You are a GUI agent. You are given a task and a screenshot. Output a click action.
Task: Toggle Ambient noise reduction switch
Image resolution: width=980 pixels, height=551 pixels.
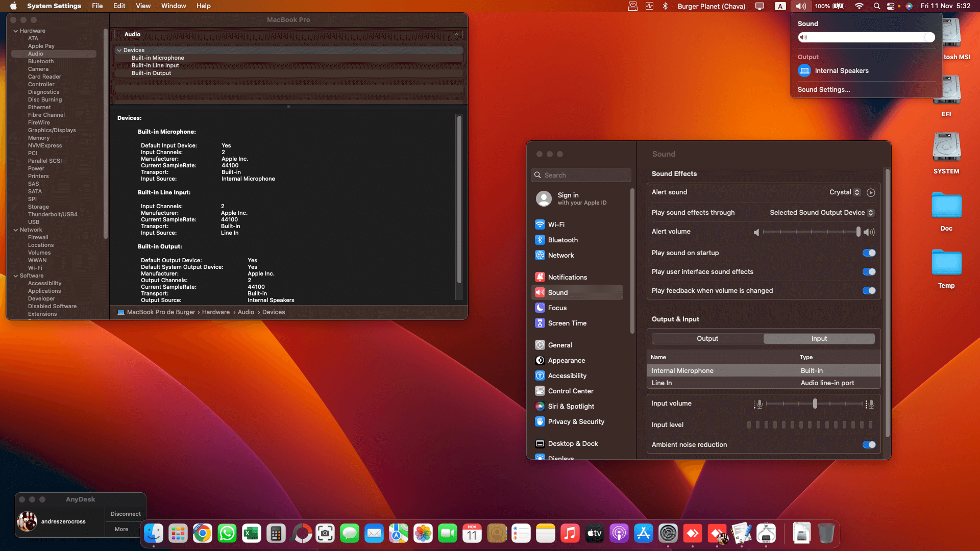869,445
